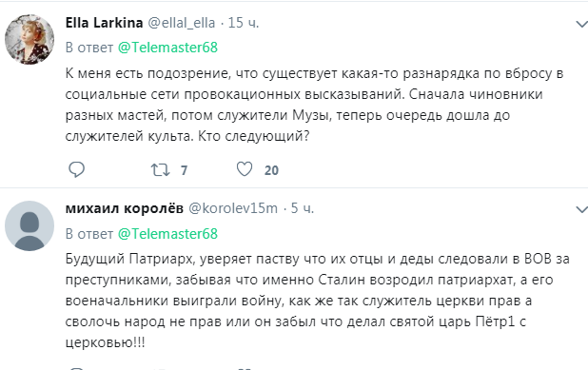The width and height of the screenshot is (588, 370).
Task: Open михаил королёв's default gray avatar
Action: point(29,225)
